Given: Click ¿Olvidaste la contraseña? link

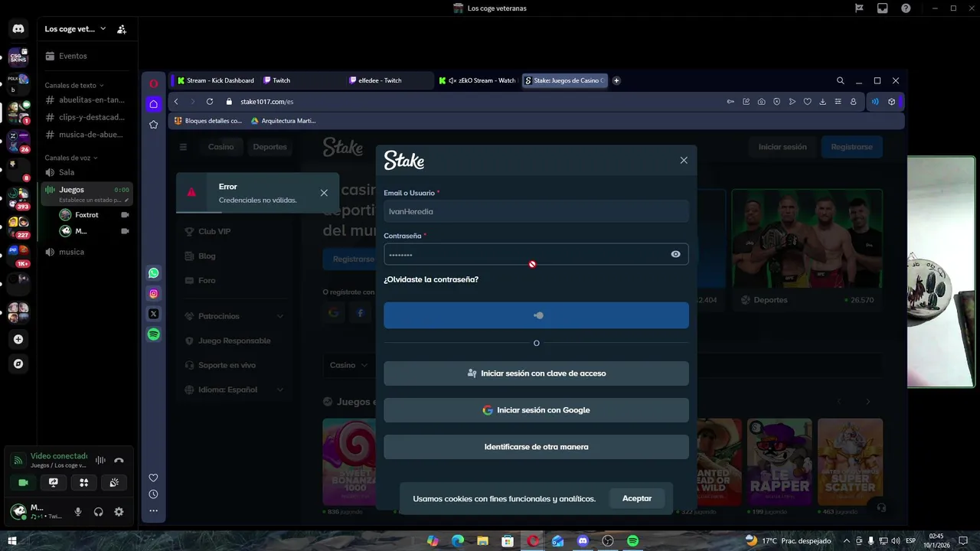Looking at the screenshot, I should [431, 279].
